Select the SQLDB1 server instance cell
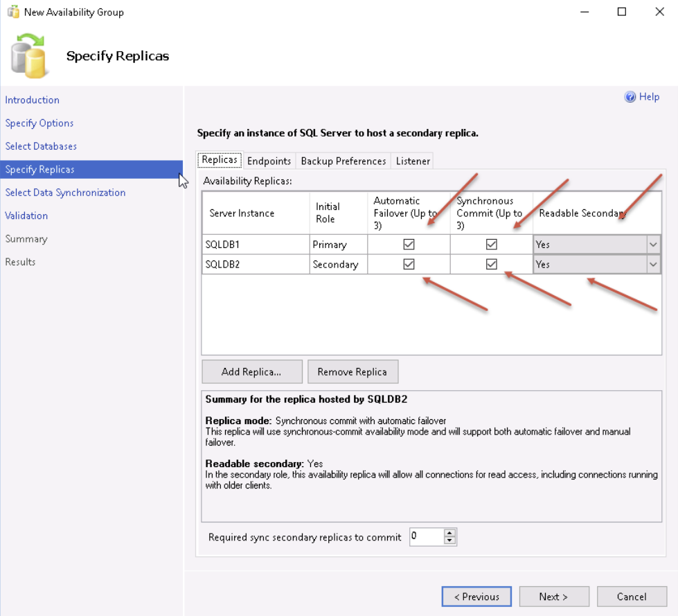 pyautogui.click(x=256, y=245)
